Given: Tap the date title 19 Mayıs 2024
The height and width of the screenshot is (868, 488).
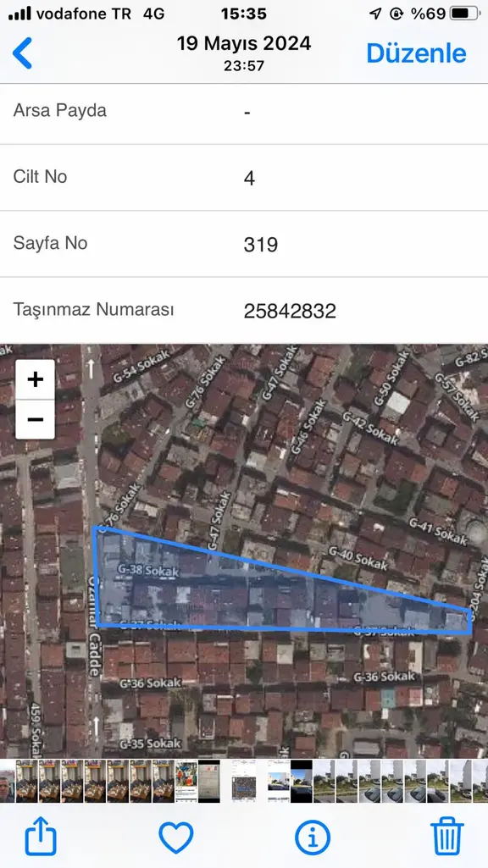Looking at the screenshot, I should click(244, 43).
